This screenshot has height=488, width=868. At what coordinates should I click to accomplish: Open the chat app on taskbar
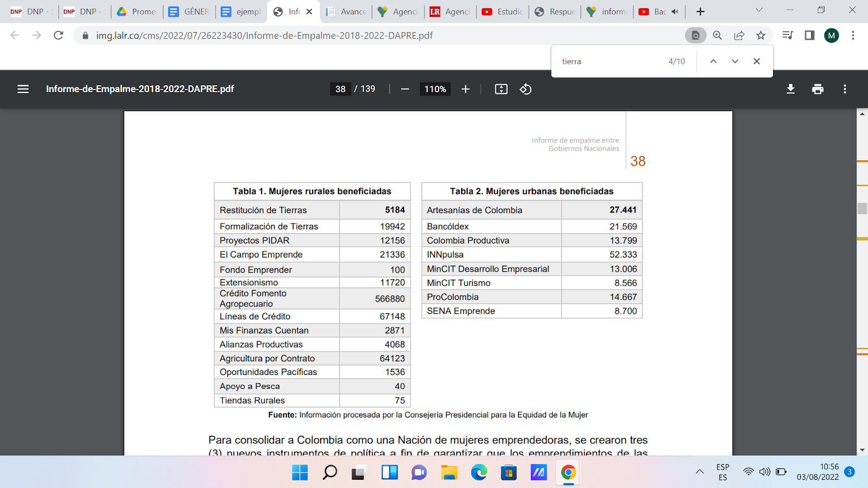419,472
